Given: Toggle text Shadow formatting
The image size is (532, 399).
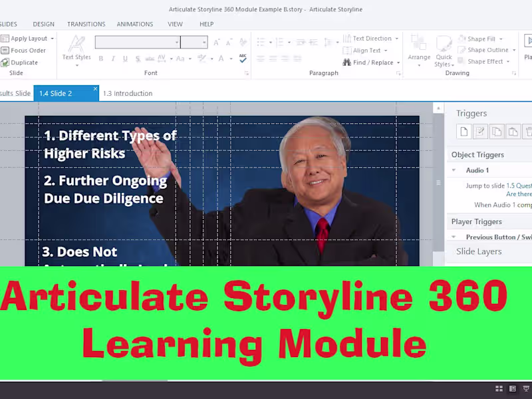Looking at the screenshot, I should [138, 59].
